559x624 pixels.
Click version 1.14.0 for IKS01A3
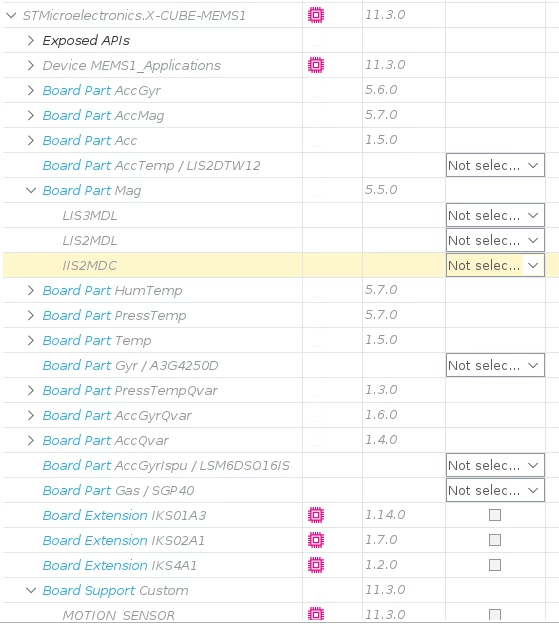coord(385,515)
